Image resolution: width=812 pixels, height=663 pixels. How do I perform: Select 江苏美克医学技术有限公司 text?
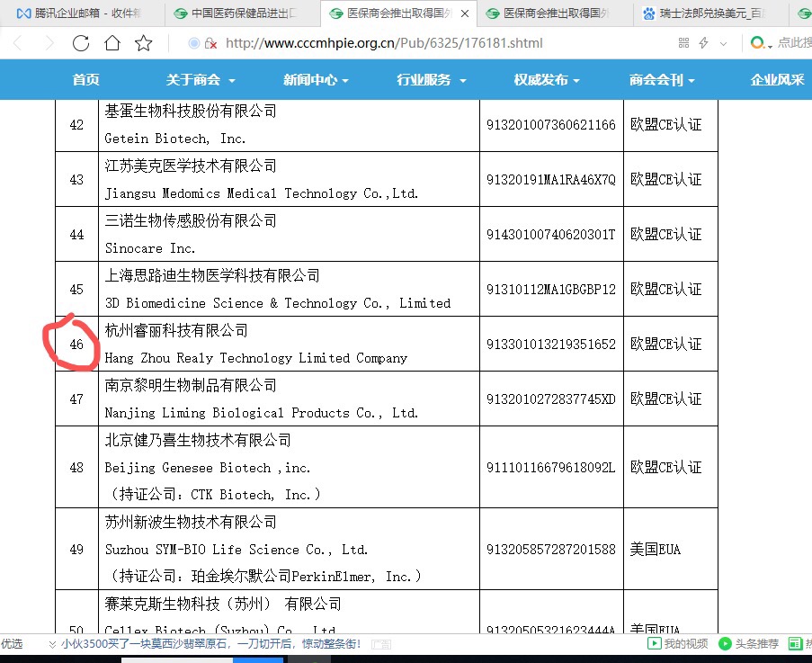click(191, 166)
